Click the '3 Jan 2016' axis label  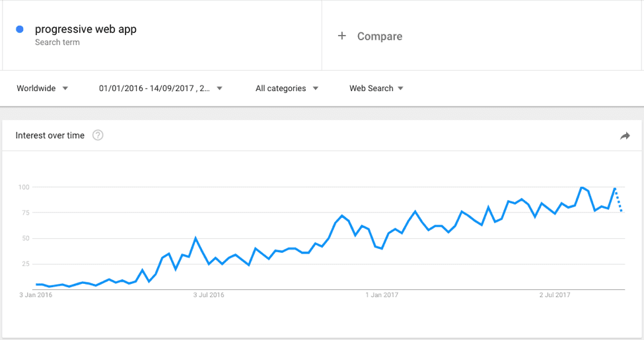(36, 295)
